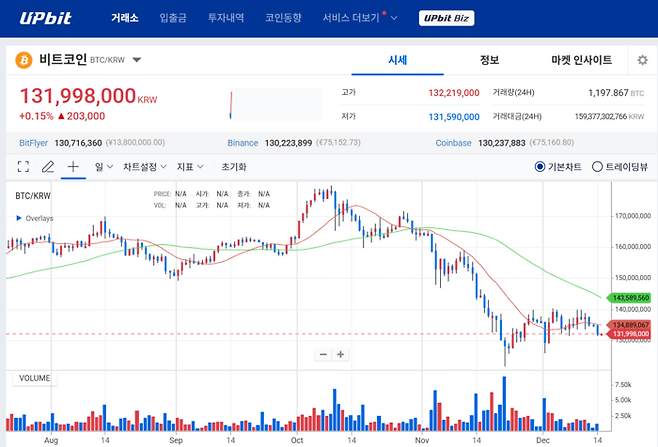Open chart settings gear icon
This screenshot has width=658, height=447.
[x=642, y=60]
